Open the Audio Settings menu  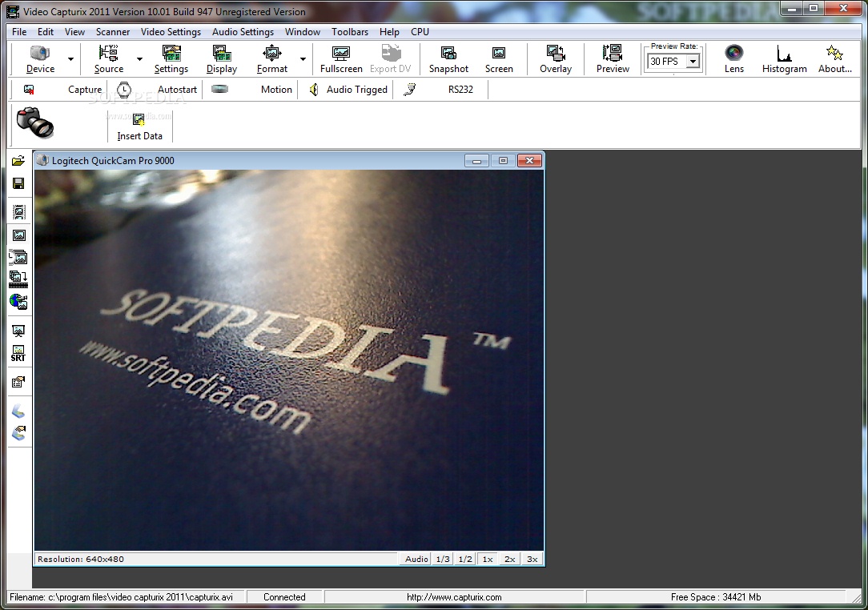tap(243, 31)
